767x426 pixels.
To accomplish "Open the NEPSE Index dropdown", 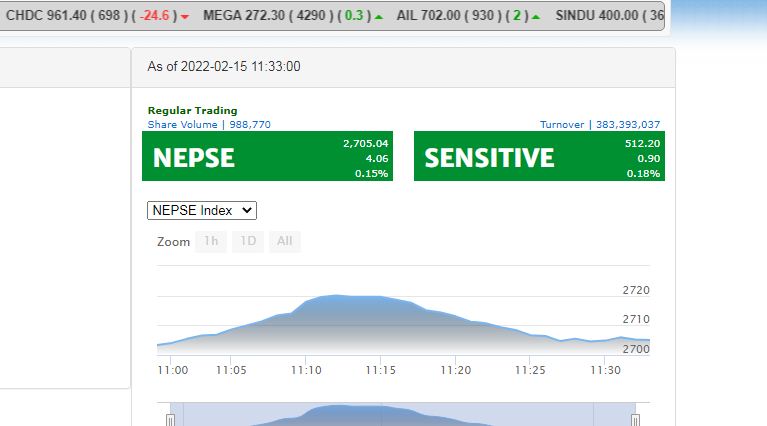I will point(202,210).
